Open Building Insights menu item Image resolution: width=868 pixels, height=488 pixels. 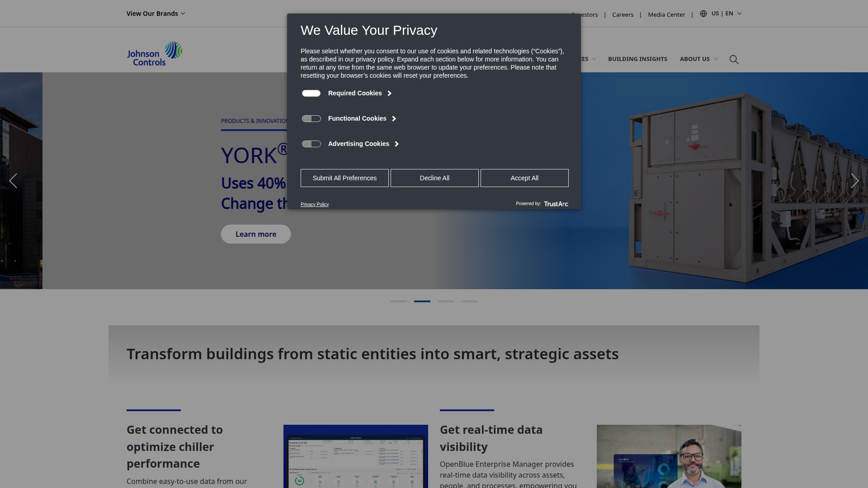click(637, 59)
